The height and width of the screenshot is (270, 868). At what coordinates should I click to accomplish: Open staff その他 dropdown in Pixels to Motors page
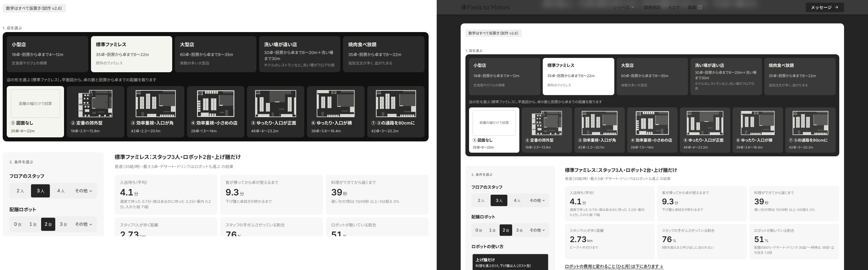[x=537, y=200]
